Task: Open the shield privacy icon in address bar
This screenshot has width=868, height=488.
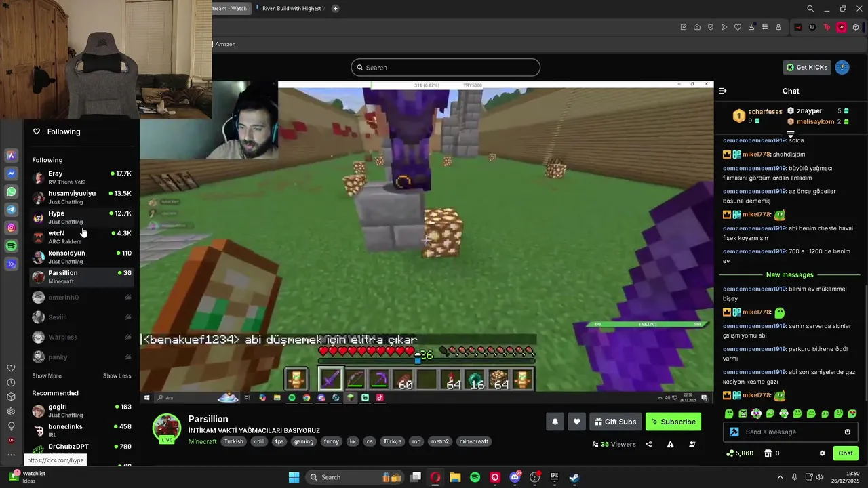Action: [711, 27]
